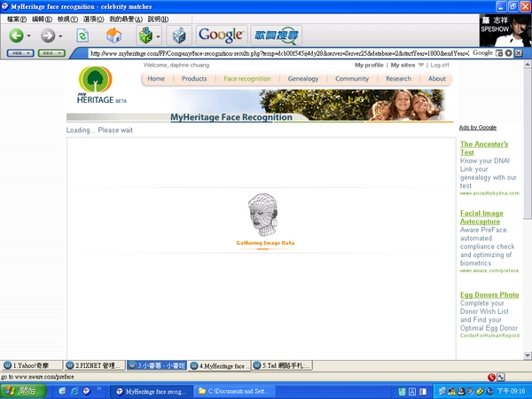Open the green-bordered toolbar dropdown button
Viewport: 532px width, 399px height.
pyautogui.click(x=51, y=53)
